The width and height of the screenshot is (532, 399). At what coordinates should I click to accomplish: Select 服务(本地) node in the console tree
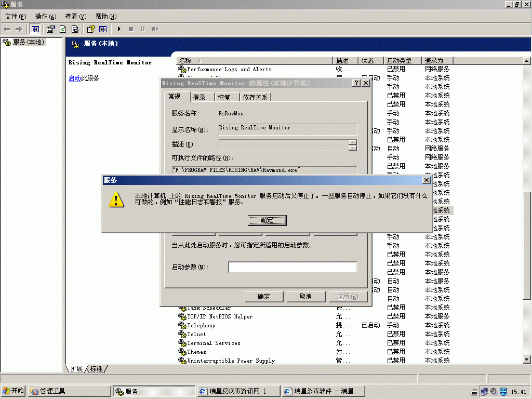28,42
